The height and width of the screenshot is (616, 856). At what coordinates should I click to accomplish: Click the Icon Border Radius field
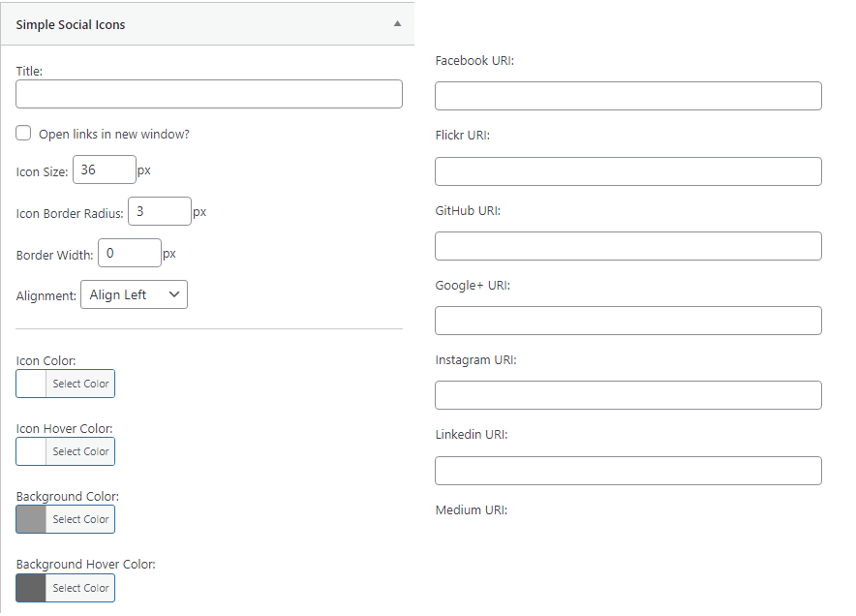(x=159, y=212)
